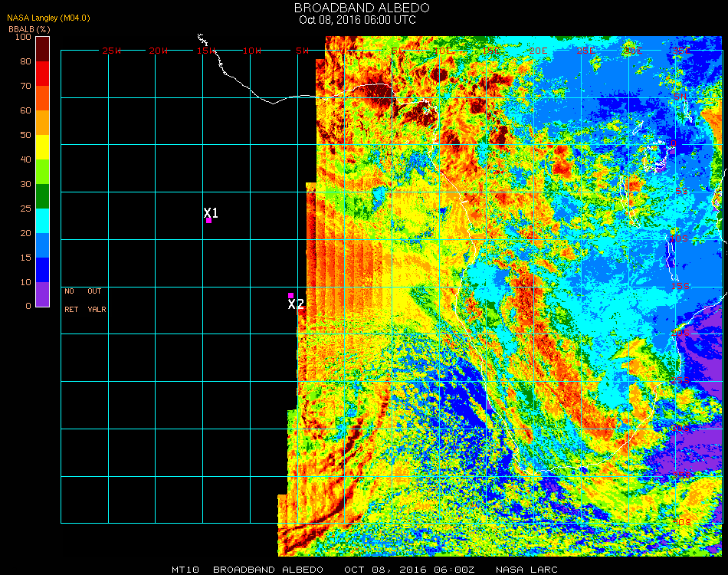The image size is (728, 575).
Task: Click the OUT VALR legend label
Action: tap(97, 301)
